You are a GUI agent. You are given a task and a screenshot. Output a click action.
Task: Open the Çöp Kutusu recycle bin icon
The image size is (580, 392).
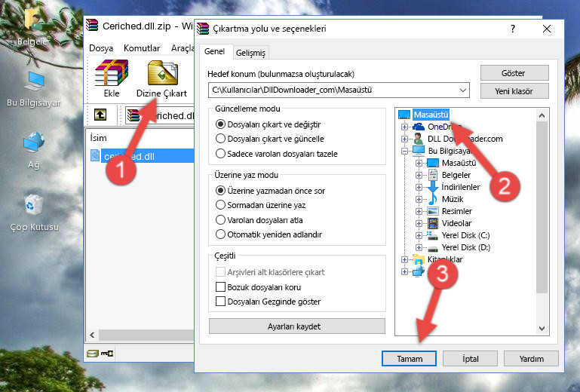[34, 205]
